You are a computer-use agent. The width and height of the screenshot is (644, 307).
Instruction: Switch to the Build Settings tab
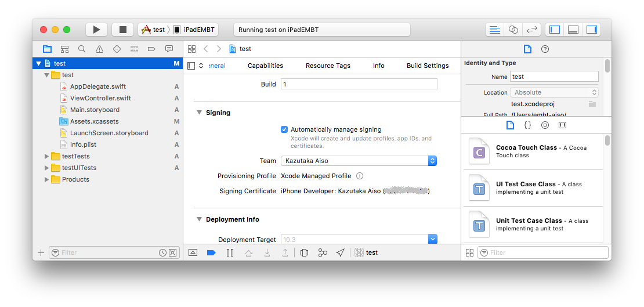[x=428, y=66]
